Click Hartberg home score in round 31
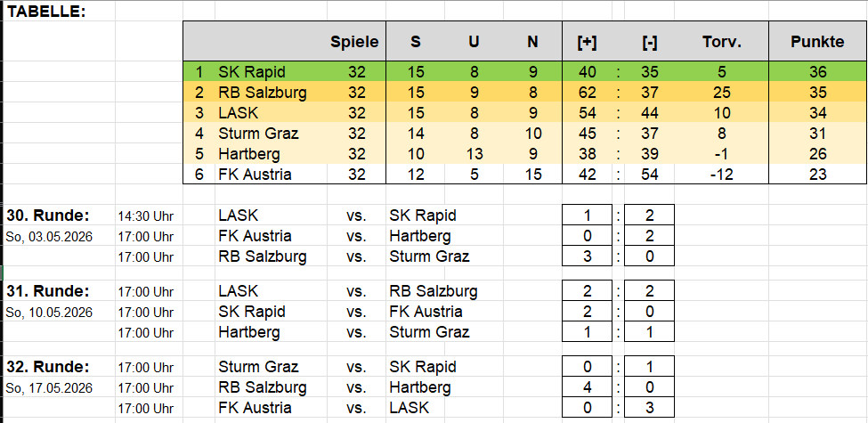 pyautogui.click(x=587, y=332)
